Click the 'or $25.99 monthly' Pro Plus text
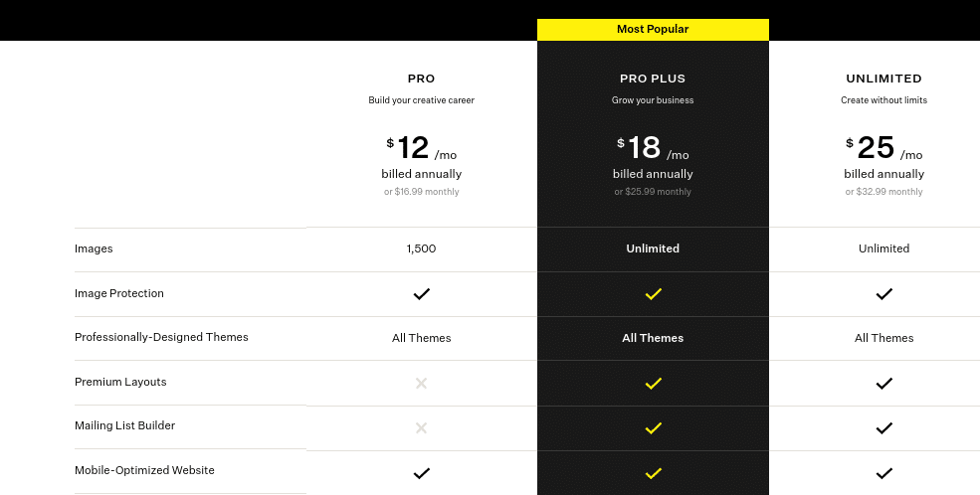The image size is (980, 495). (x=653, y=192)
